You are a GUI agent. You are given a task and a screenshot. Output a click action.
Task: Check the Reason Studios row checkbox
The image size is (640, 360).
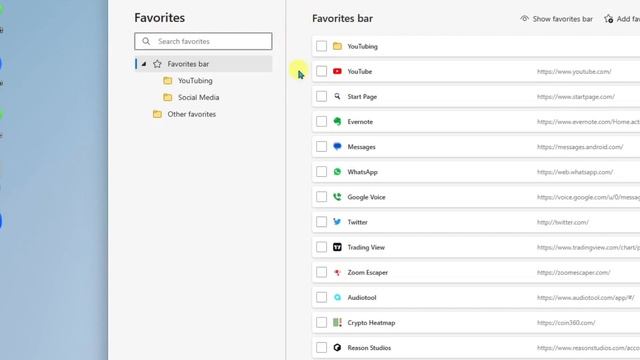322,348
